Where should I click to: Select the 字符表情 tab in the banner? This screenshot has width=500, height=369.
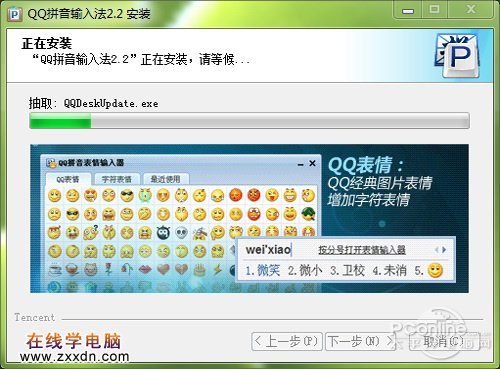116,179
